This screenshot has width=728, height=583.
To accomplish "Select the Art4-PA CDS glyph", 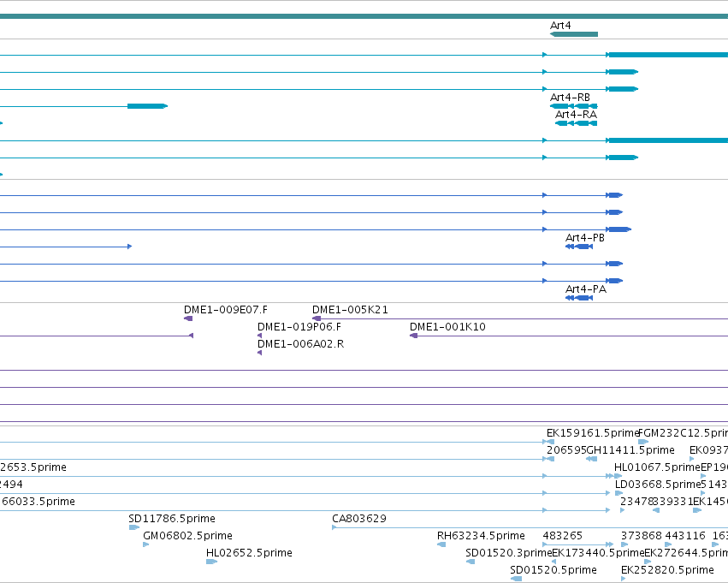I will point(579,298).
